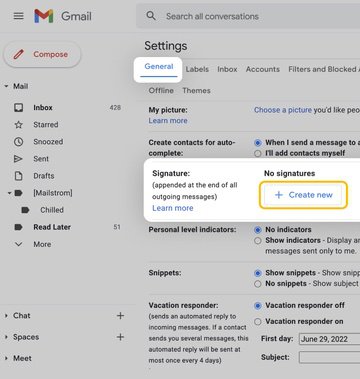Open the Starred folder label
360x379 pixels.
click(46, 125)
